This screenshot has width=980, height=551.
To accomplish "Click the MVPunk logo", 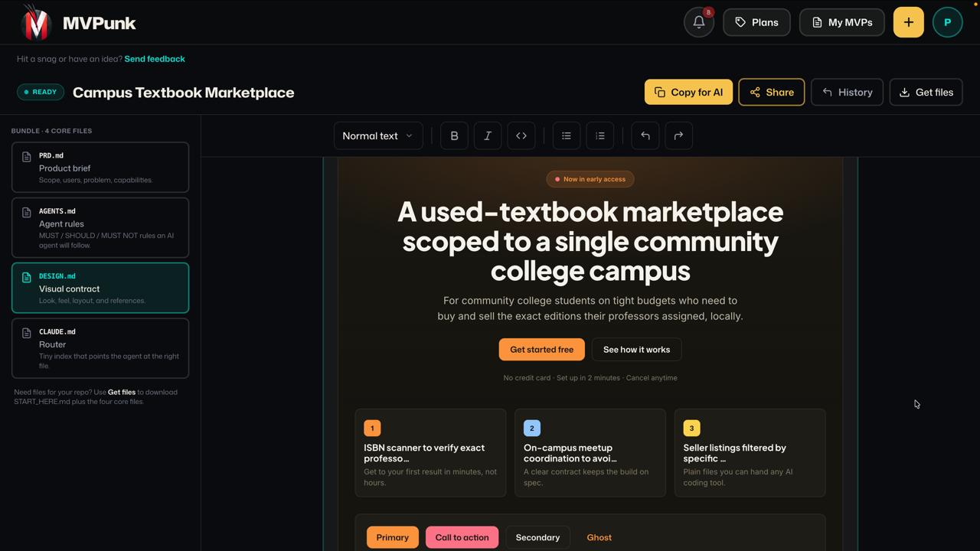I will coord(79,22).
